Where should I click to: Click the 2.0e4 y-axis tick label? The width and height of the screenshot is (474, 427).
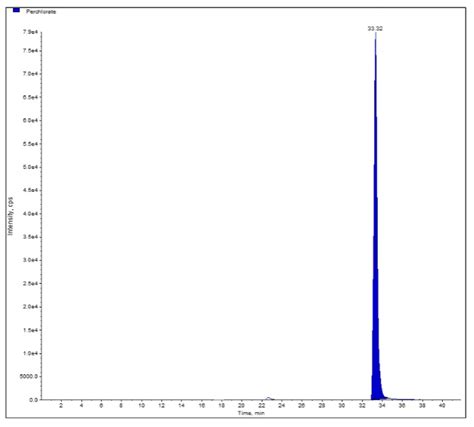[30, 307]
